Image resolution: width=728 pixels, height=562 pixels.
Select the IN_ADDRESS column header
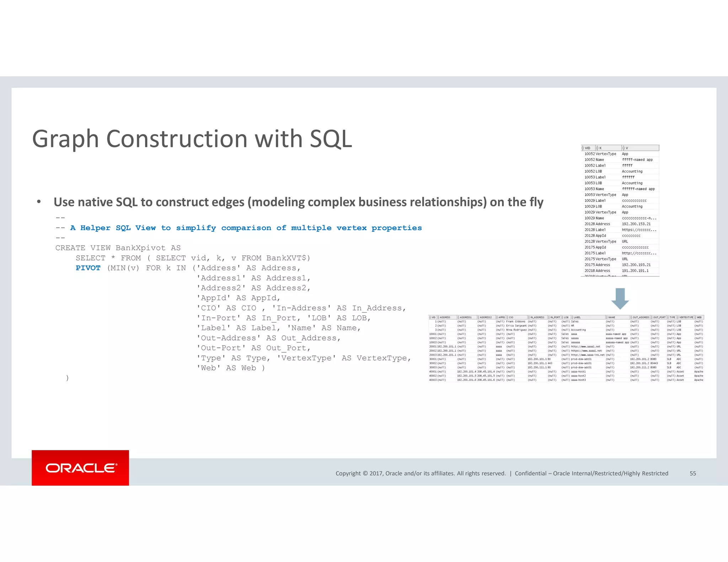click(537, 317)
